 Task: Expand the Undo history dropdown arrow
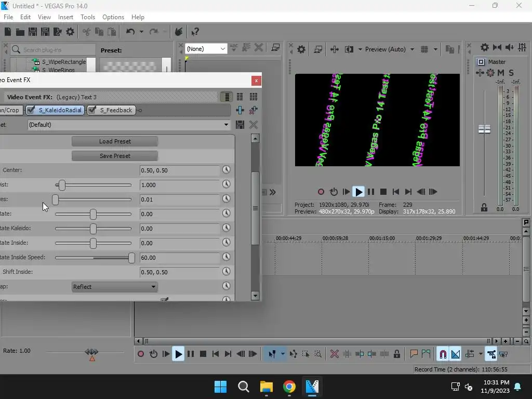[x=141, y=32]
